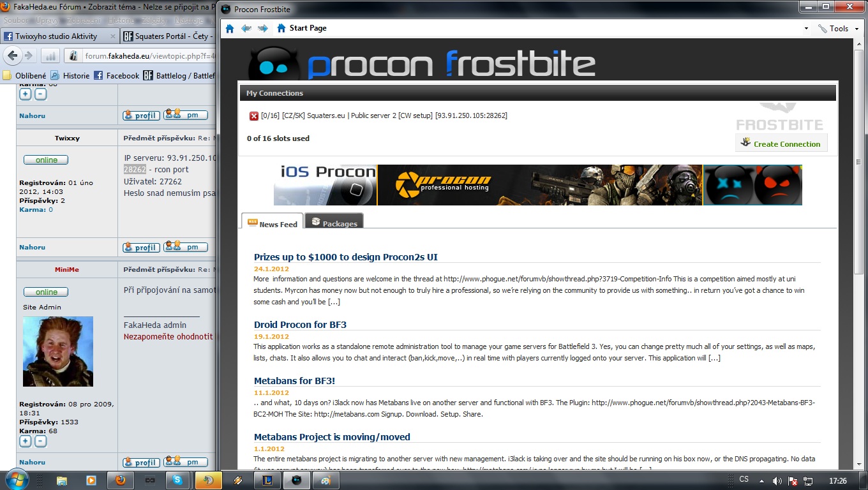The height and width of the screenshot is (490, 868).
Task: Open Skype from the taskbar
Action: pyautogui.click(x=178, y=480)
